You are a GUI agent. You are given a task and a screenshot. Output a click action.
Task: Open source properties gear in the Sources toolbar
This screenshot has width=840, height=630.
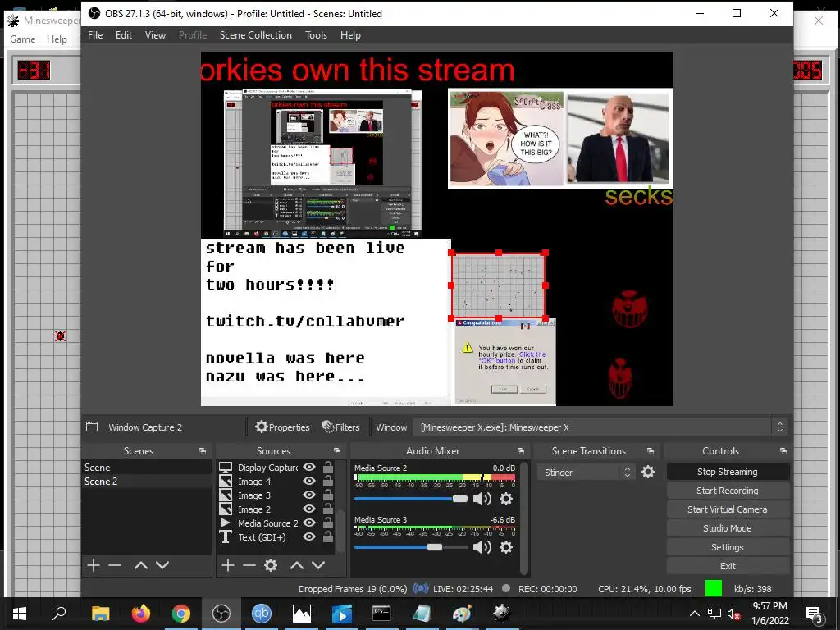pos(271,565)
